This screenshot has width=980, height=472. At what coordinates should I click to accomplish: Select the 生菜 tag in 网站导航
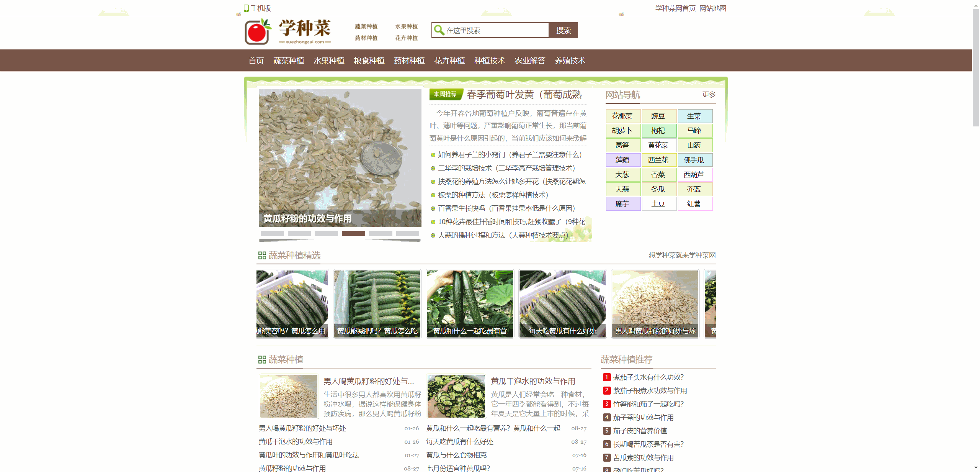[x=695, y=116]
